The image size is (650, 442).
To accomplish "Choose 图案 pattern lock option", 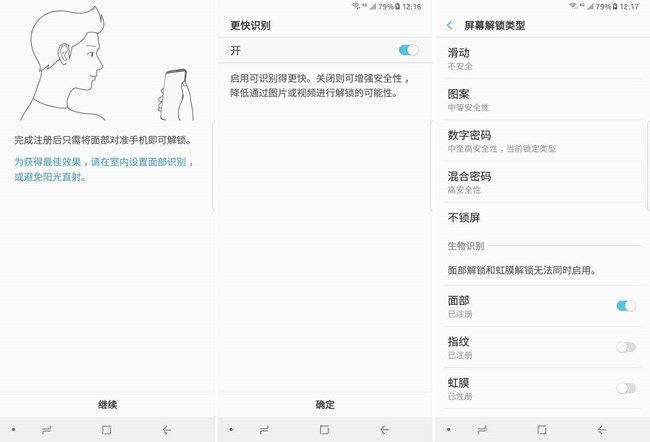I will (x=540, y=99).
